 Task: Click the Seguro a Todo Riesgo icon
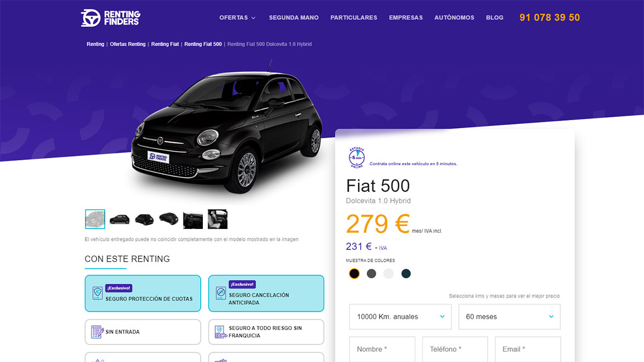pyautogui.click(x=221, y=331)
